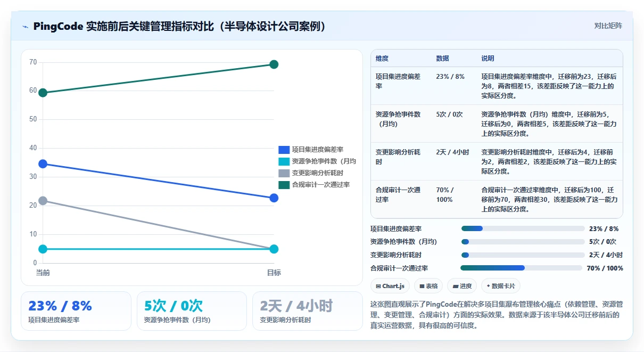Select the 进度 tag button

462,286
